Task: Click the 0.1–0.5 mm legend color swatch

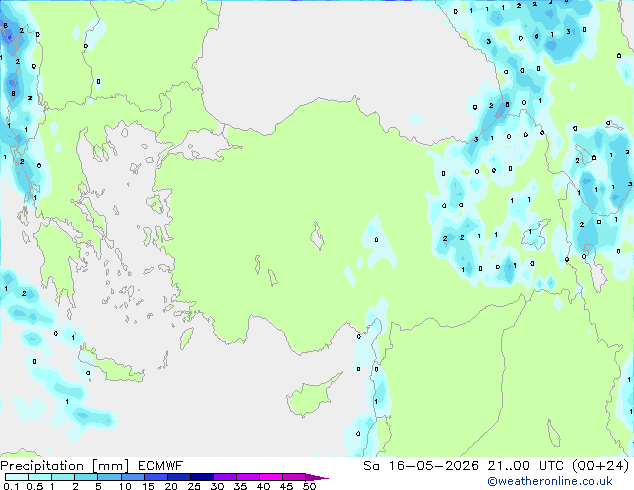Action: coord(17,477)
